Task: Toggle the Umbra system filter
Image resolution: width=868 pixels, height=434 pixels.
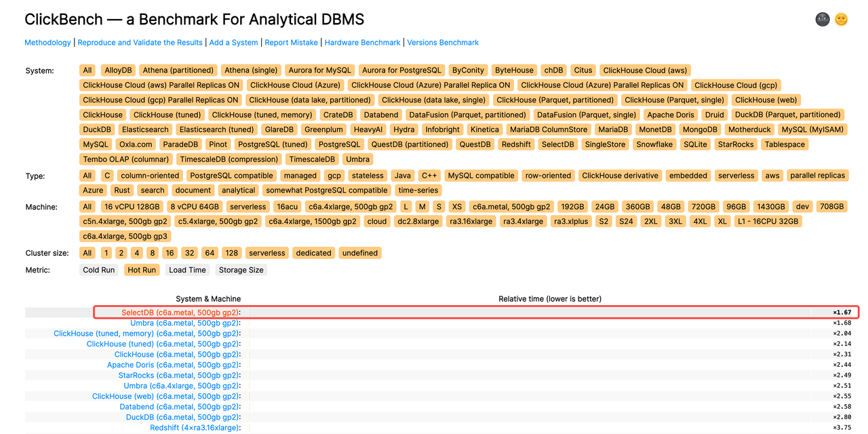Action: click(x=357, y=160)
